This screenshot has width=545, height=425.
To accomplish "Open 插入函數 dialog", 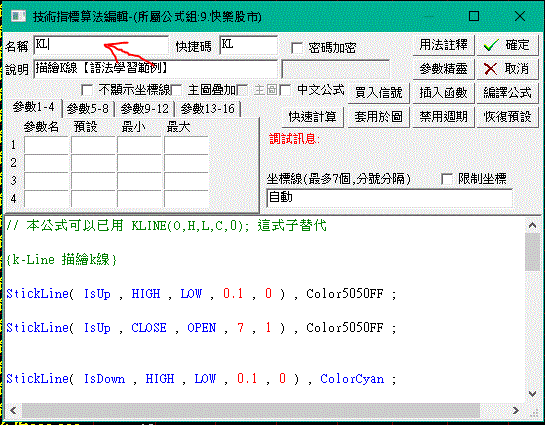I will tap(443, 93).
